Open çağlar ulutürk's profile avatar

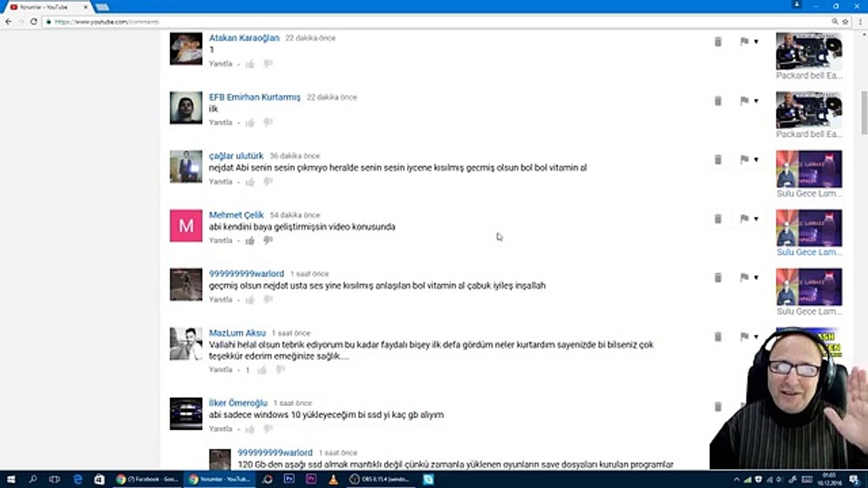(186, 167)
